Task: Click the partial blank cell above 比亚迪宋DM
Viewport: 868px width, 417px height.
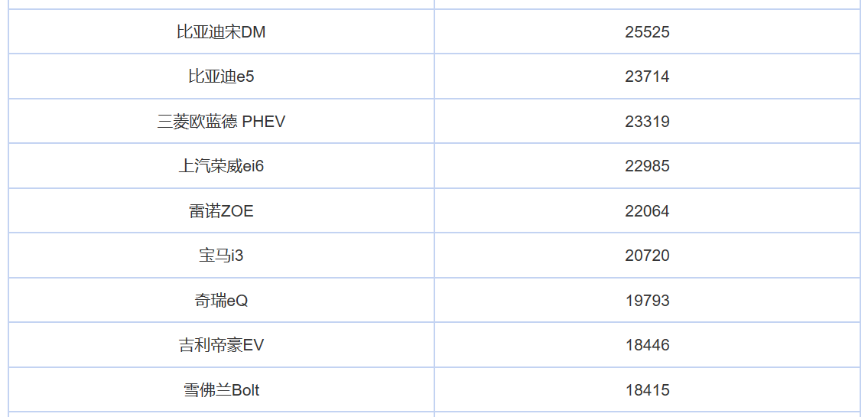Action: tap(221, 4)
